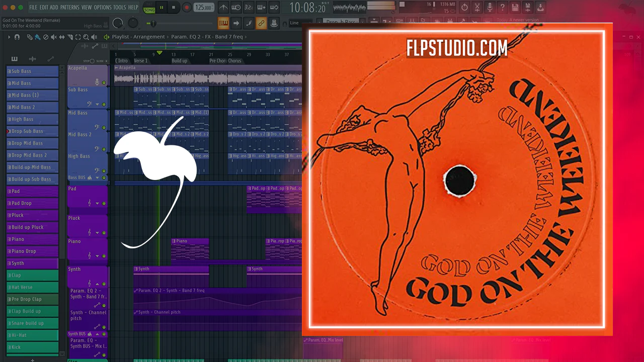The image size is (644, 362).
Task: Click the save project floppy icon
Action: pyautogui.click(x=515, y=8)
